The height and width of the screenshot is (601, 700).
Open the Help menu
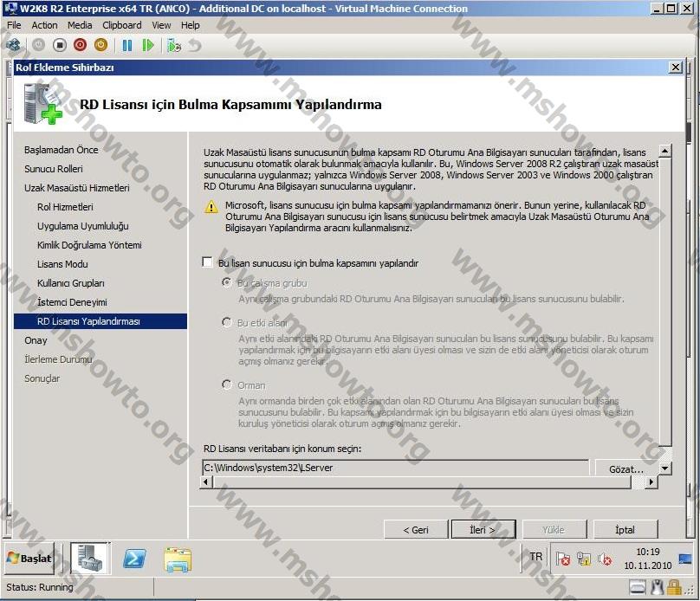click(191, 25)
